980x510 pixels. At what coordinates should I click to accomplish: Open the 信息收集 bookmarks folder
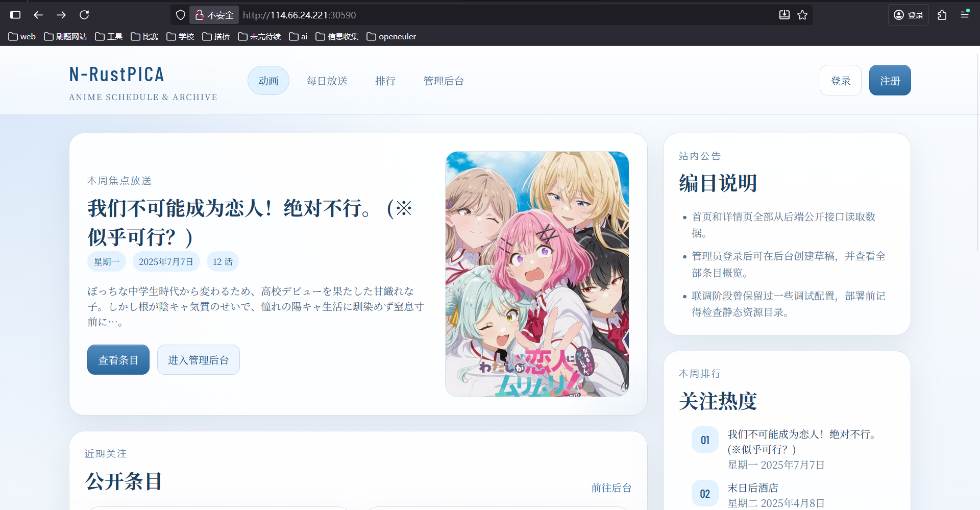coord(337,36)
